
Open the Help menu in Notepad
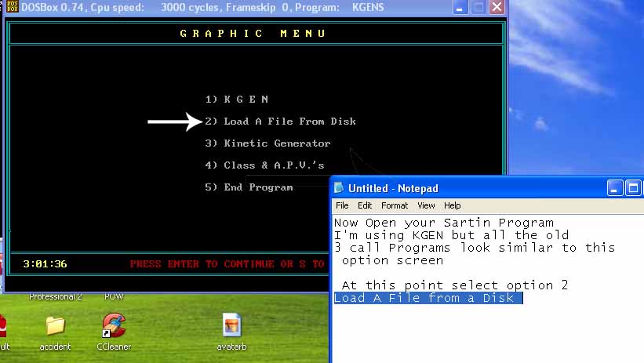point(452,205)
